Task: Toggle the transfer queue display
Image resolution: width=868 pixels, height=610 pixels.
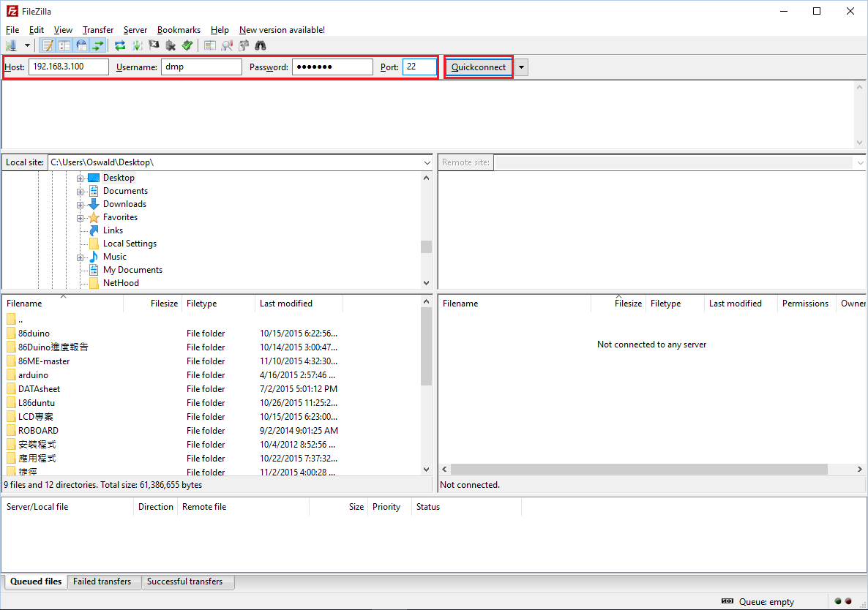Action: pos(98,45)
